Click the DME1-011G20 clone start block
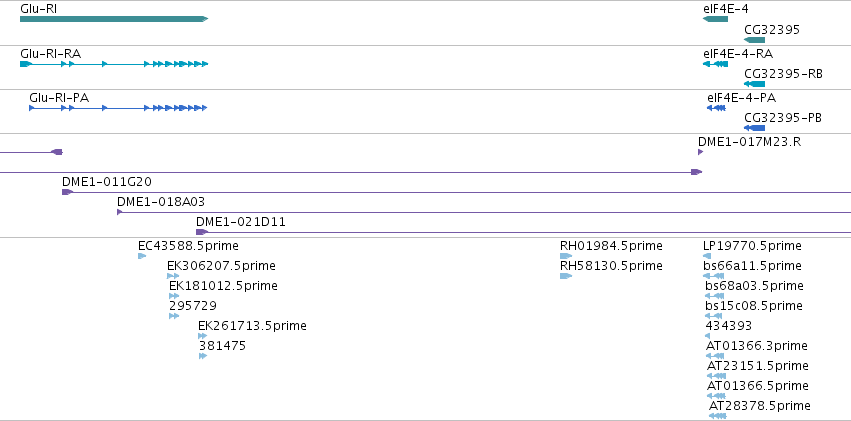The image size is (851, 421). (x=67, y=192)
